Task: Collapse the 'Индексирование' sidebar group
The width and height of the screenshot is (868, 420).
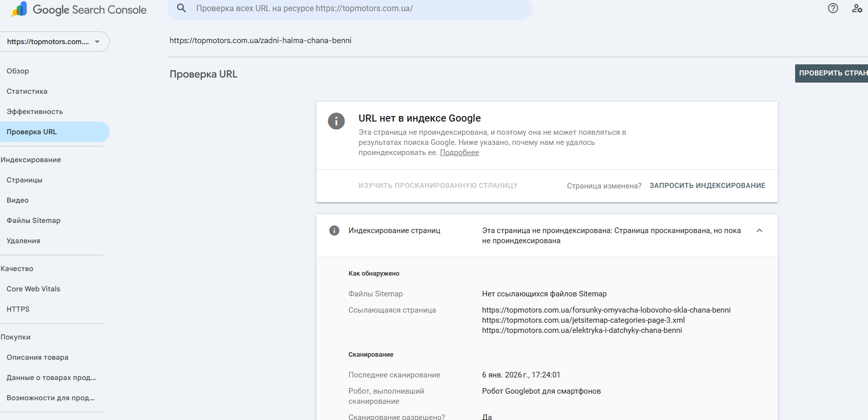Action: (31, 160)
